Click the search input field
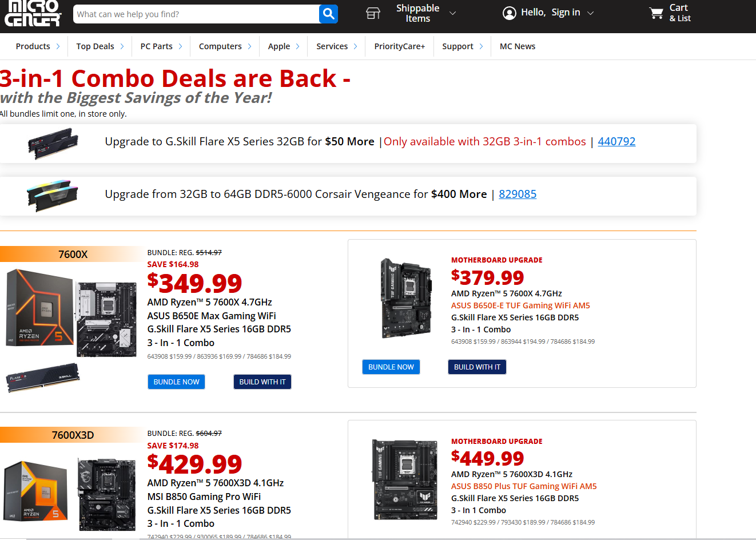This screenshot has width=756, height=540. (196, 14)
